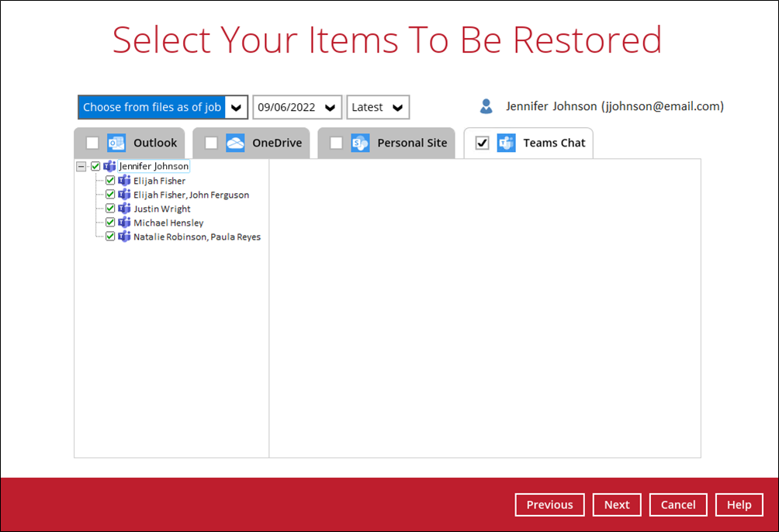
Task: Click Teams icon next to Michael Hensley
Action: point(124,223)
